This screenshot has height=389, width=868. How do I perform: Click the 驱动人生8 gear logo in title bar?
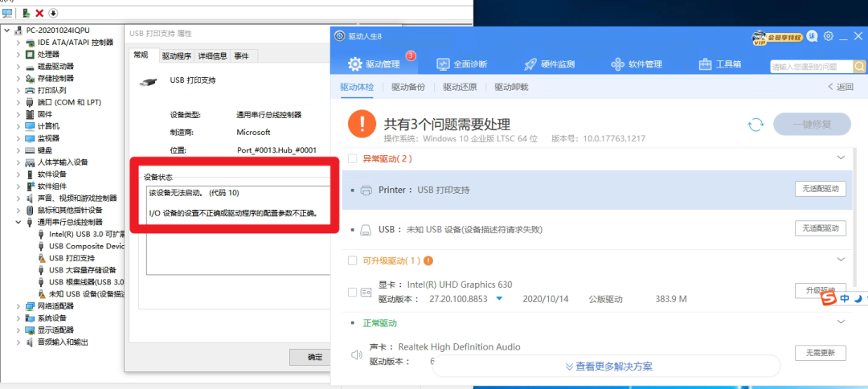coord(339,36)
